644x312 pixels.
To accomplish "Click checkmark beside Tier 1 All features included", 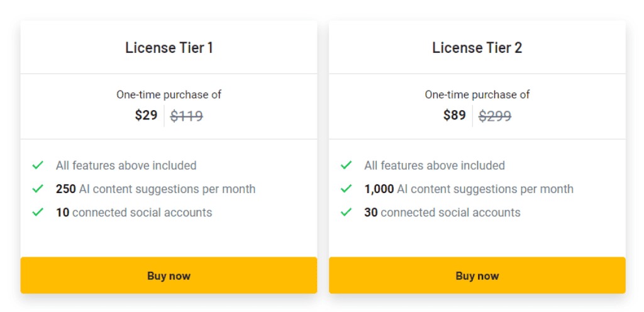I will click(38, 165).
